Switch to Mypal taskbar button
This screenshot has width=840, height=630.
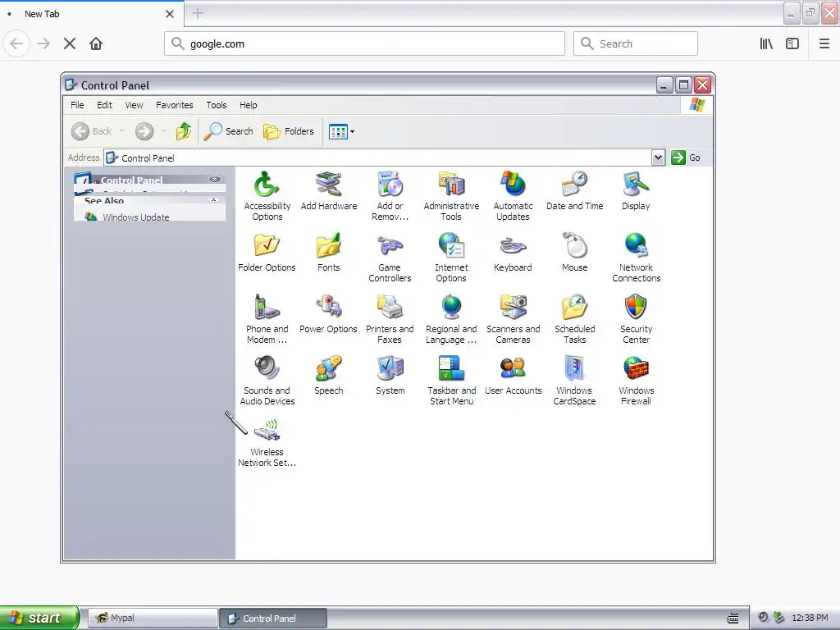[x=153, y=619]
